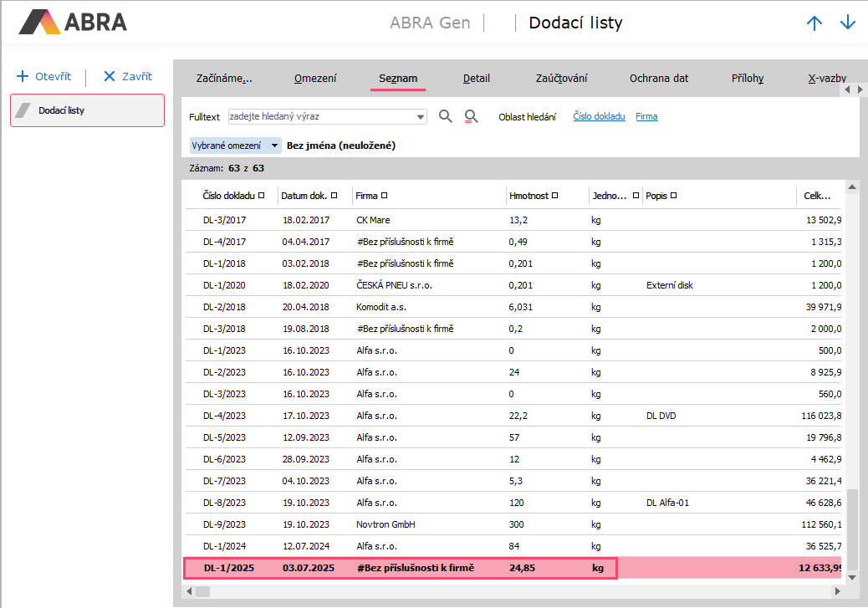Click Komodit a.s. firm cell
The image size is (868, 608).
(x=380, y=307)
